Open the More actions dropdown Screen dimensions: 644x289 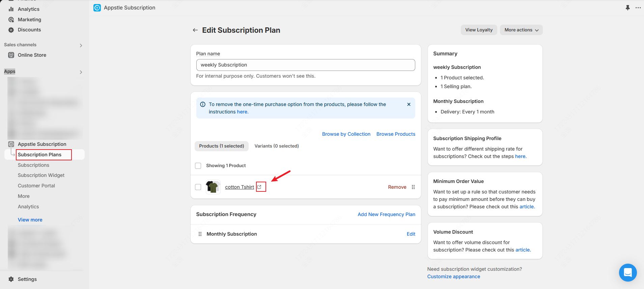point(521,30)
